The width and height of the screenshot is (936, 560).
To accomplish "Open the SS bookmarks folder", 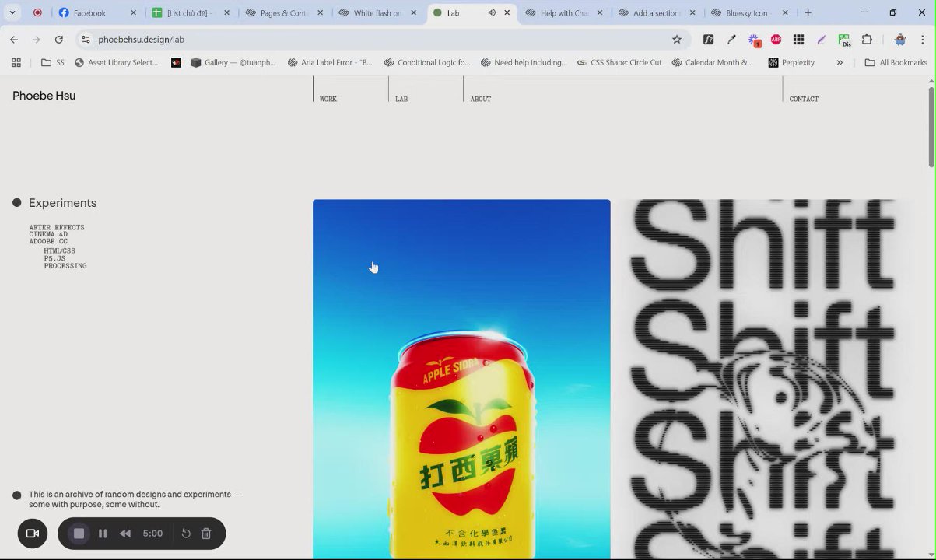I will pos(53,62).
